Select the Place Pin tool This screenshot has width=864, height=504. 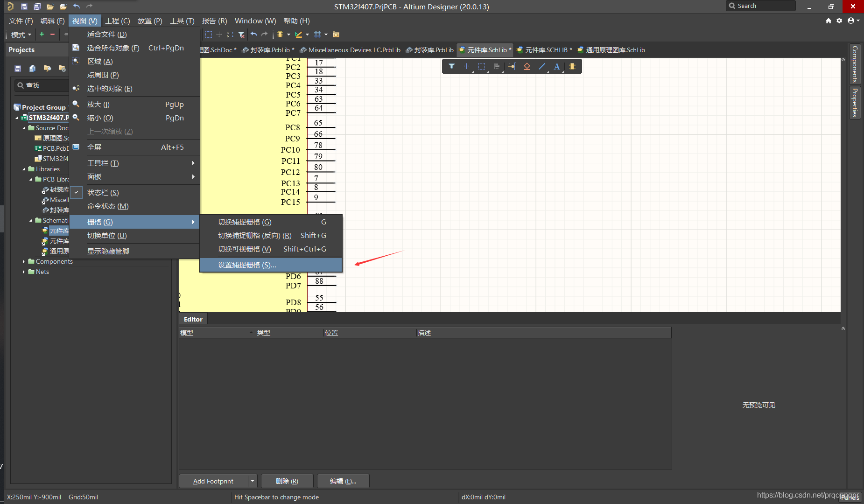(x=512, y=66)
